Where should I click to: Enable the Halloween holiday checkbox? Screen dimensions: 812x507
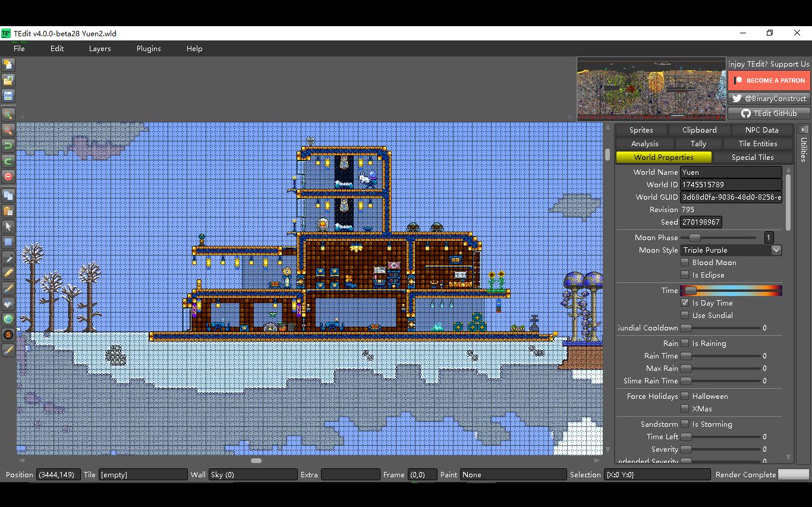pyautogui.click(x=685, y=396)
